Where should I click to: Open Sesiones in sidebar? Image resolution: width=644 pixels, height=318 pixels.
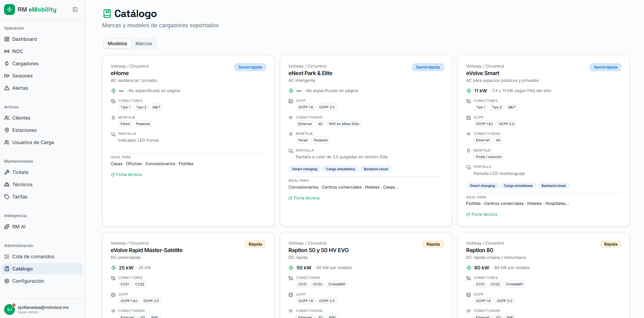(x=42, y=76)
